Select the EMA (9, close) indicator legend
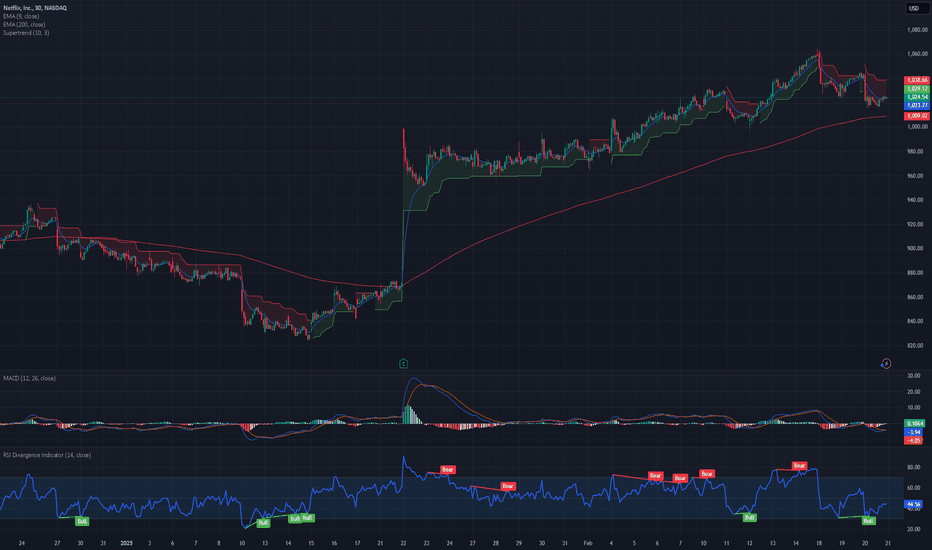Screen dimensions: 932x550 [21, 16]
